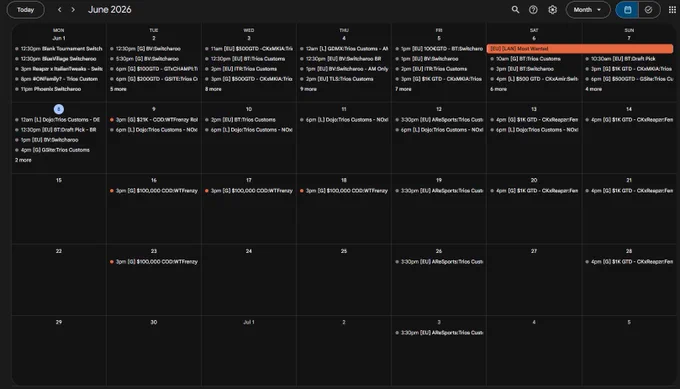The height and width of the screenshot is (389, 680).
Task: Open 3pm [G] $1K GTD event on June 5
Action: [439, 79]
